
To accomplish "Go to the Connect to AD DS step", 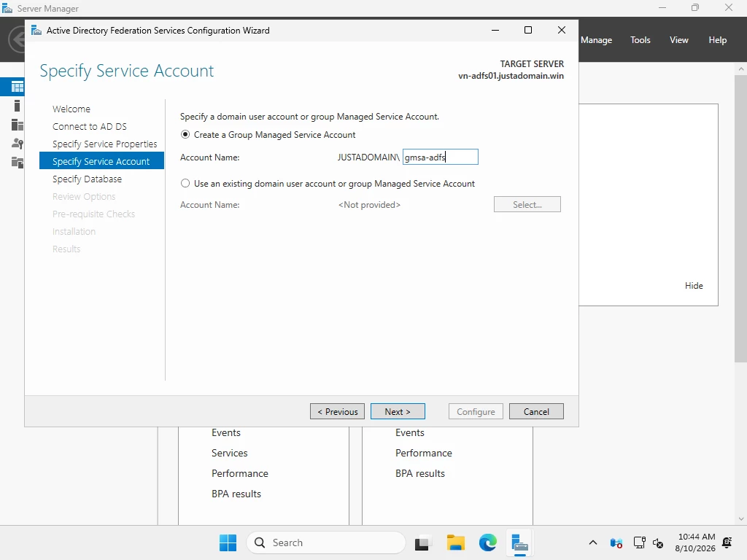I will (x=90, y=127).
